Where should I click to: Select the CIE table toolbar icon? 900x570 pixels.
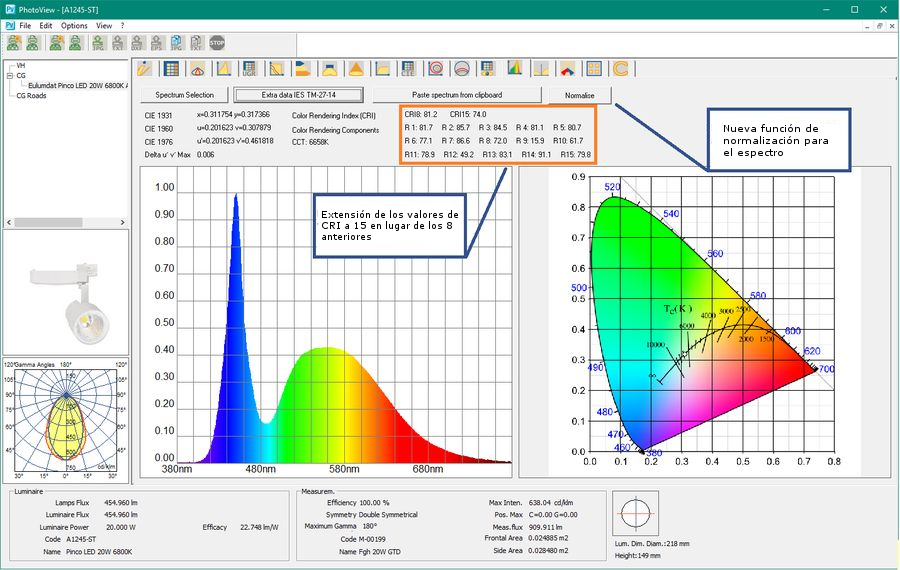[408, 69]
